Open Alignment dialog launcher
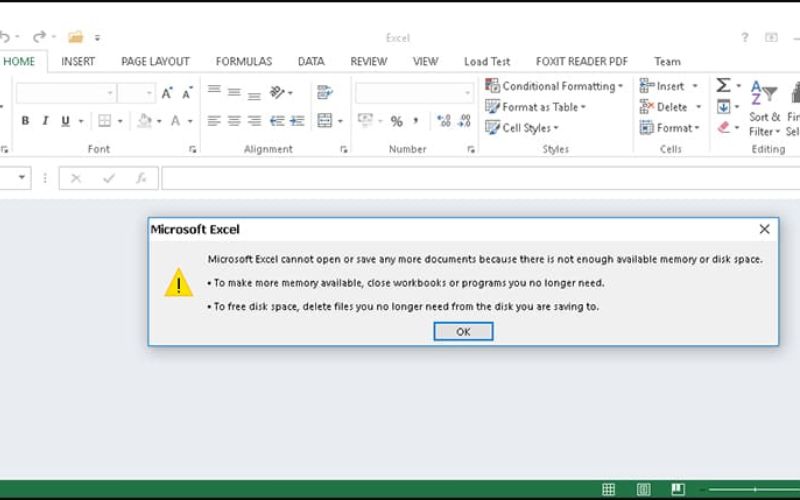This screenshot has width=800, height=500. 344,149
